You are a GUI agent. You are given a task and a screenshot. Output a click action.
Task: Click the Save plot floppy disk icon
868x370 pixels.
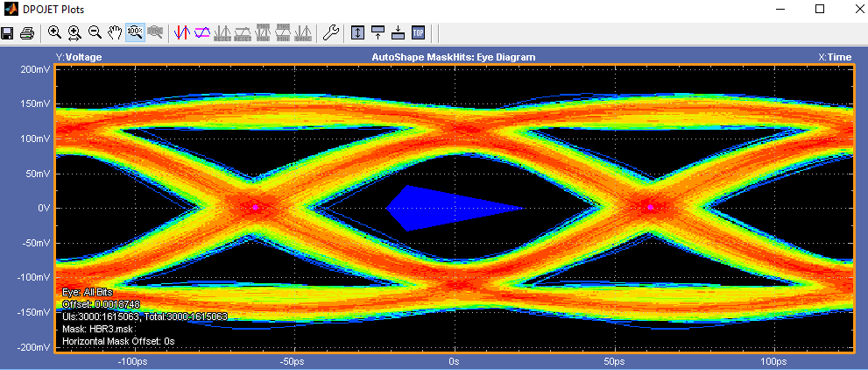click(8, 33)
